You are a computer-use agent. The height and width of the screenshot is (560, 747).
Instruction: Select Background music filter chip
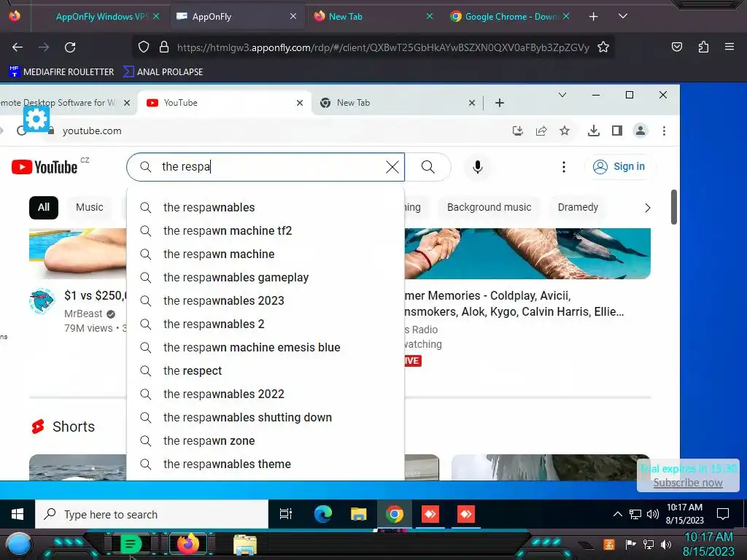(489, 208)
